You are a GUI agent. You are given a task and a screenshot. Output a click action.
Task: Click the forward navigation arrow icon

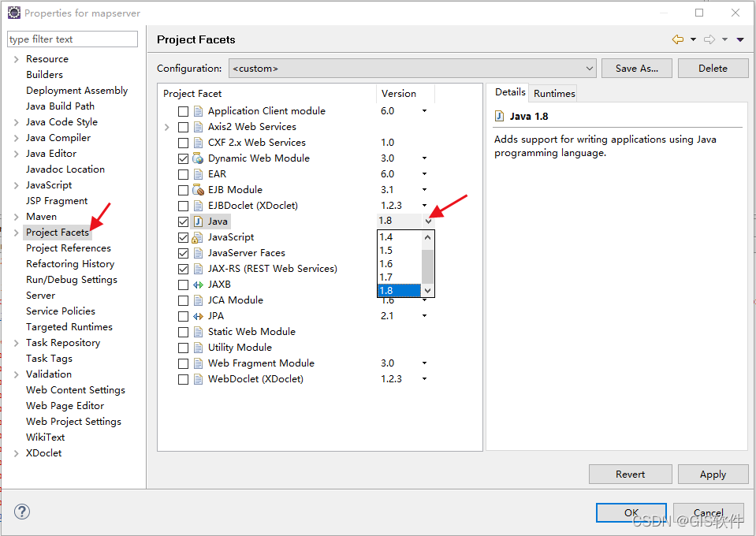pos(709,39)
